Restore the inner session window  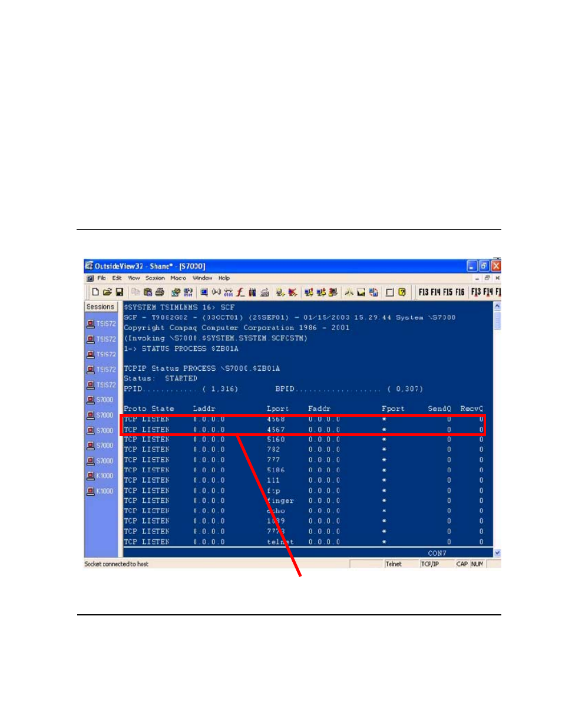[x=487, y=278]
